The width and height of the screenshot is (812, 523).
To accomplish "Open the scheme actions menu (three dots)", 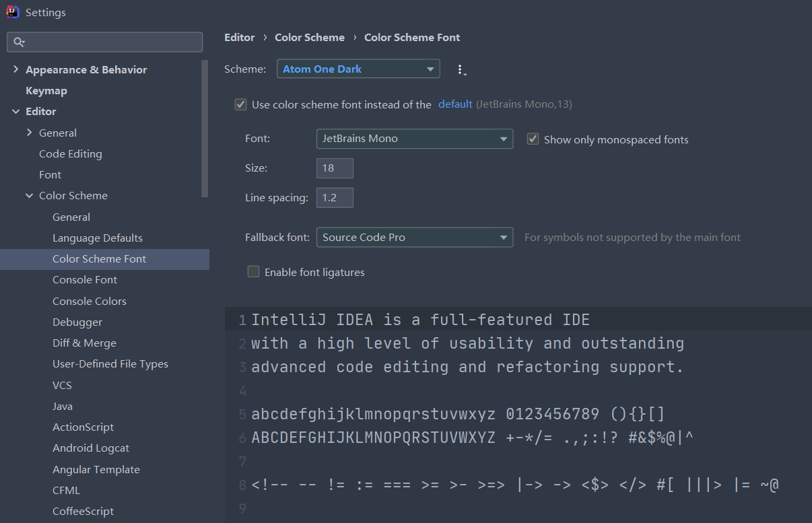I will pos(461,69).
